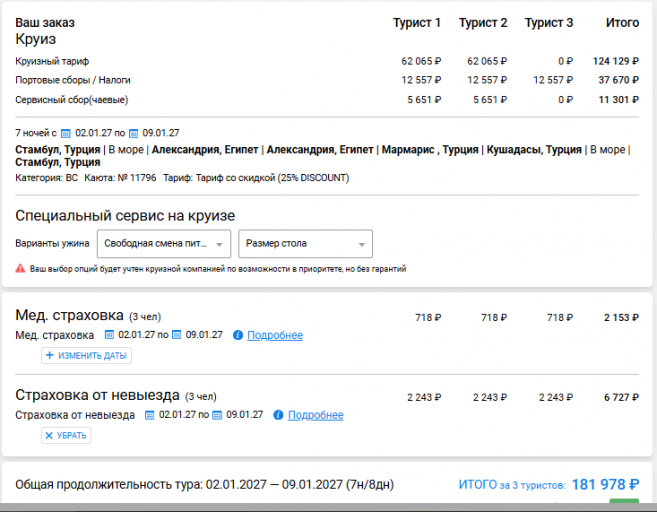Click the trip cancellation insurance start calendar icon
Screen dimensions: 657x512
click(150, 415)
